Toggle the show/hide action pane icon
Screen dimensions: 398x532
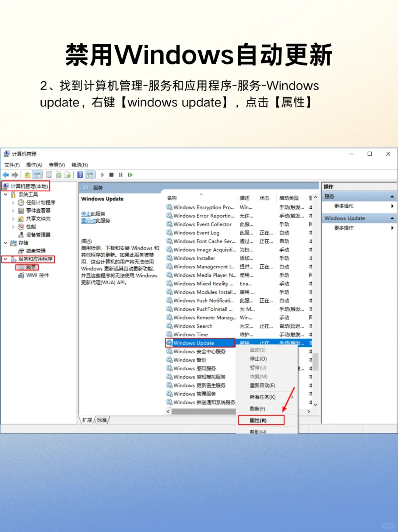[90, 175]
